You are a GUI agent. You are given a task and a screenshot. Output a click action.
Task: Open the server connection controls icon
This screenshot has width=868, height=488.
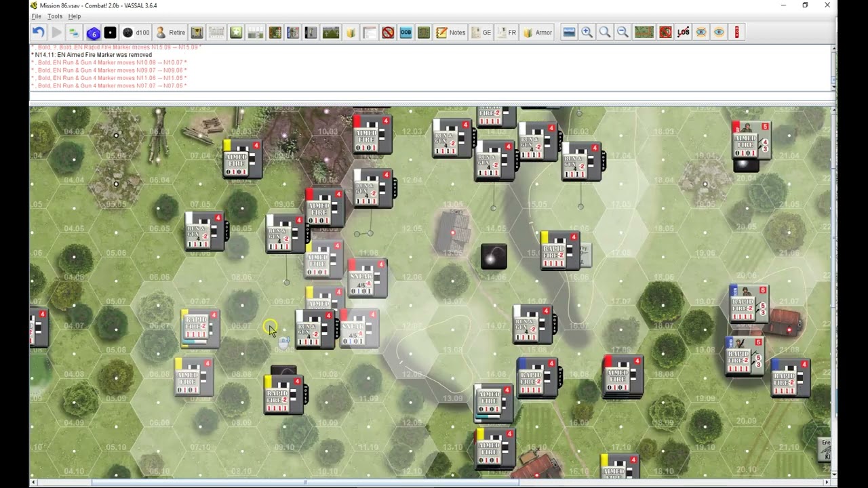click(x=74, y=33)
